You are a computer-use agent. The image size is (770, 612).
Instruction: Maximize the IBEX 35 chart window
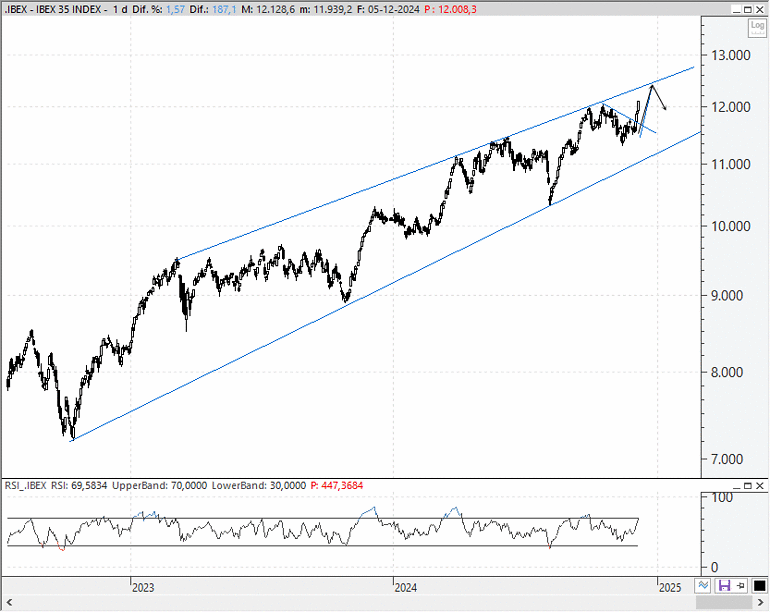(x=748, y=9)
